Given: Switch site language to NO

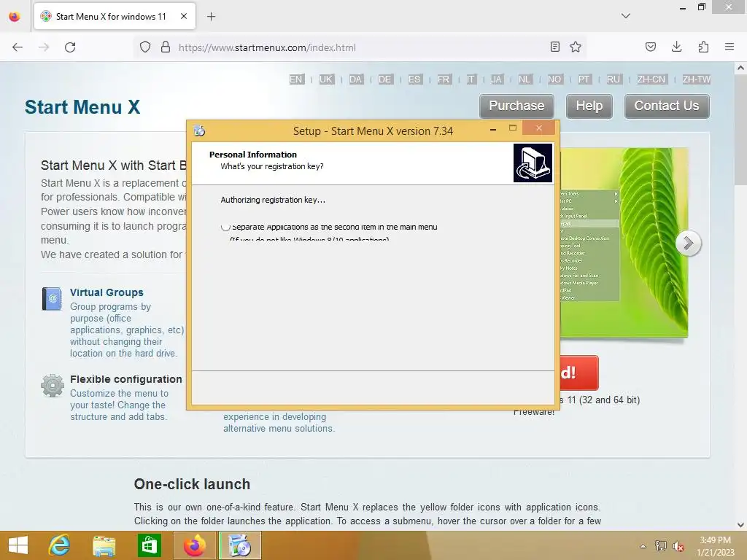Looking at the screenshot, I should (x=554, y=79).
